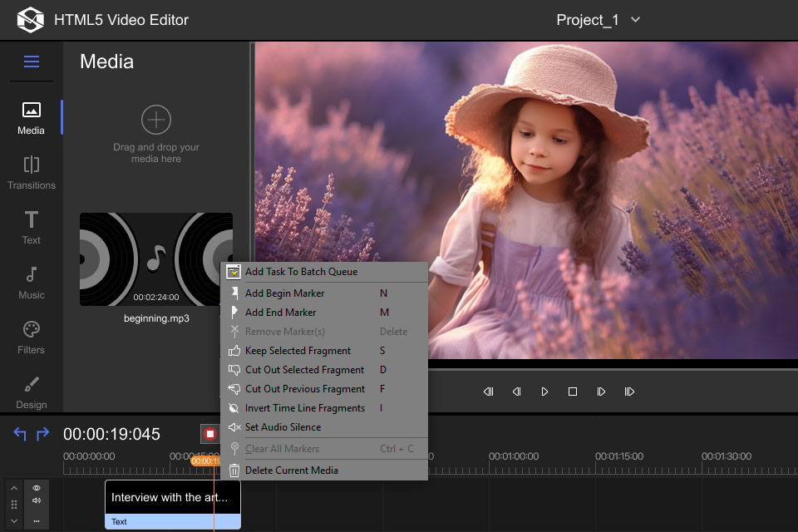Step back one frame
Viewport: 798px width, 532px height.
(x=516, y=392)
